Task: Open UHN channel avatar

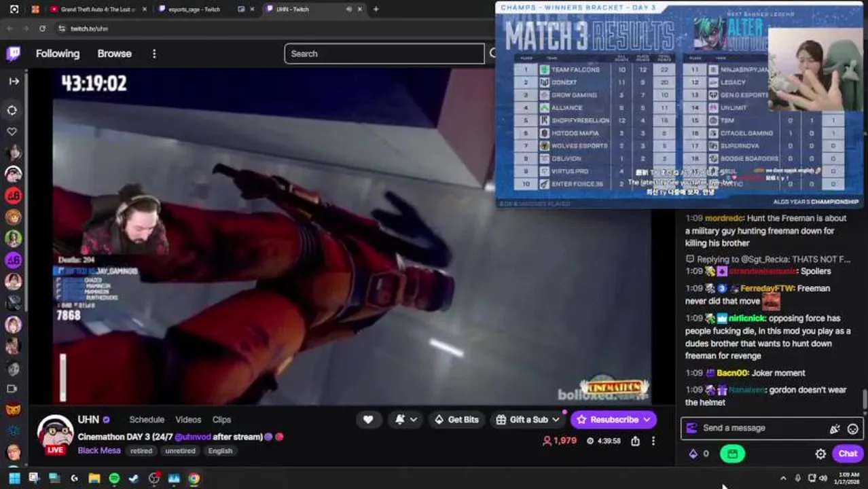Action: coord(55,433)
